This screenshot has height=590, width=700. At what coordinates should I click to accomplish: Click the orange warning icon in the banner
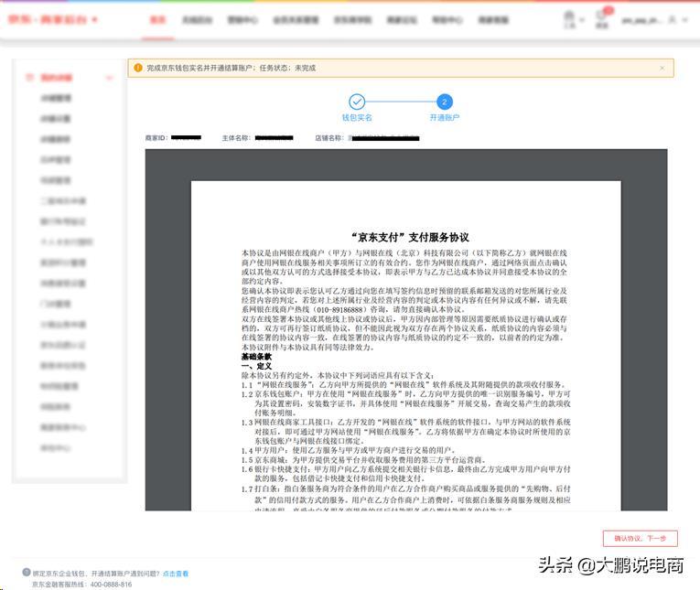138,68
